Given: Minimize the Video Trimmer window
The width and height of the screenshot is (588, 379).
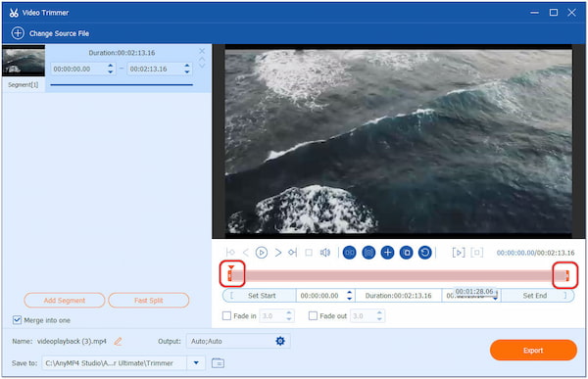Looking at the screenshot, I should pos(534,13).
